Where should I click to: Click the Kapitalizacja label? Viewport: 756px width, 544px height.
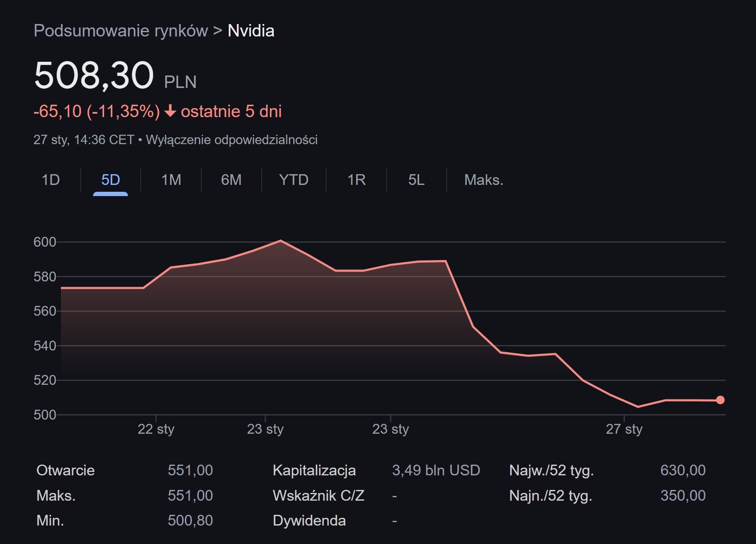pyautogui.click(x=314, y=470)
